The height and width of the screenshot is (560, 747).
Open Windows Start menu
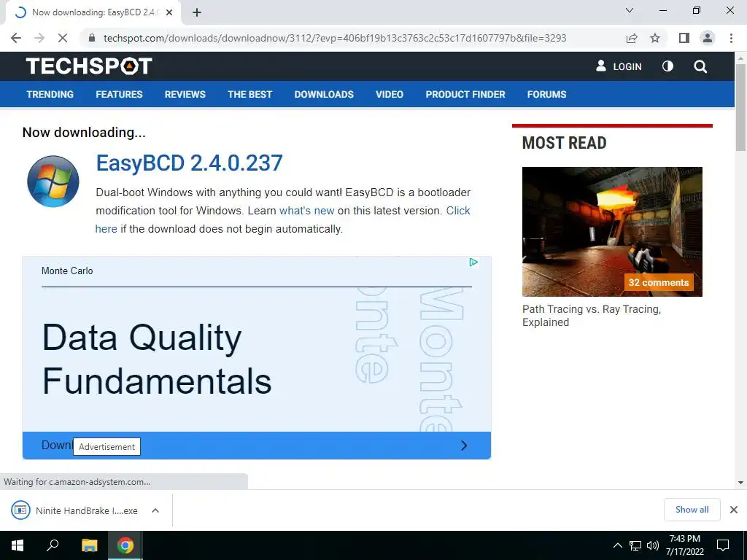coord(18,545)
